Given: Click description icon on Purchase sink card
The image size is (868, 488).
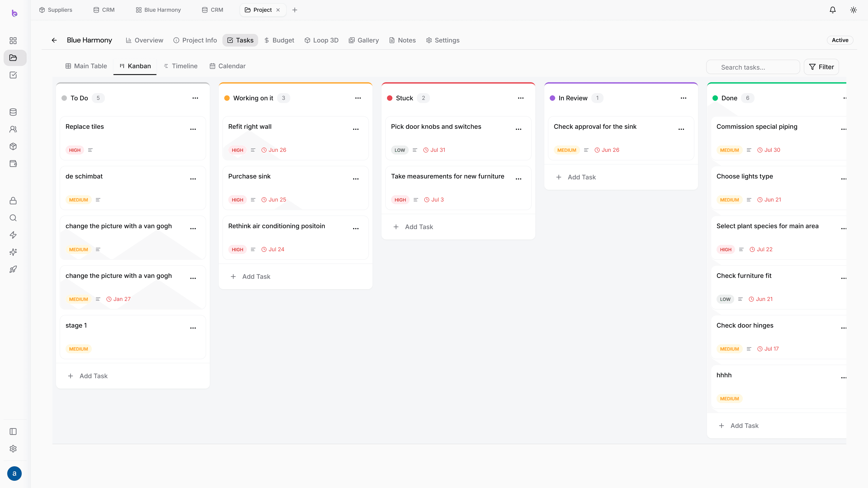Looking at the screenshot, I should point(253,200).
